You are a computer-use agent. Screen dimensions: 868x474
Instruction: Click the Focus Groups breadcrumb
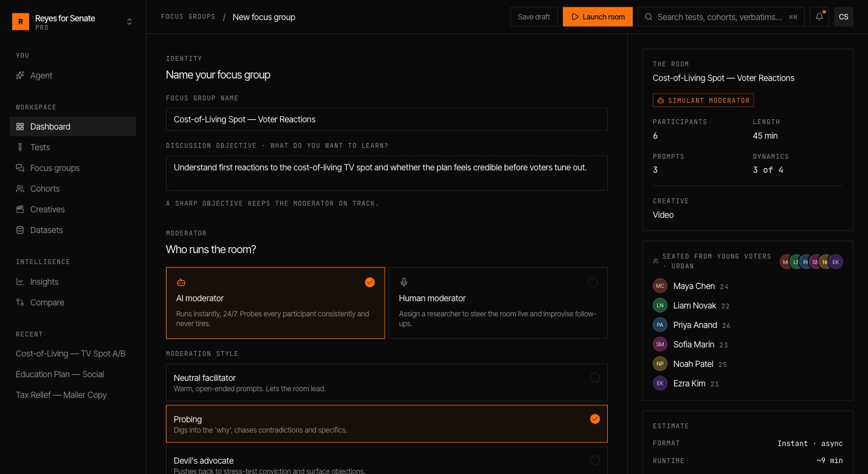pyautogui.click(x=188, y=17)
